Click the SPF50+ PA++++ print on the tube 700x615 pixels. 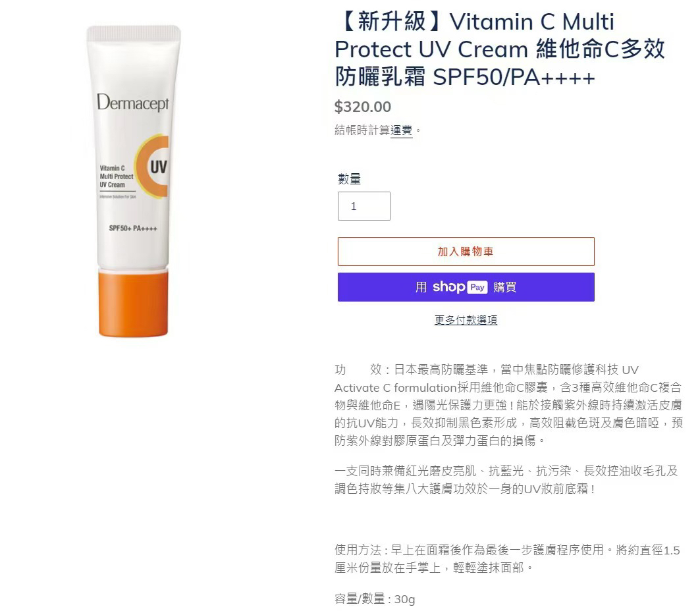[133, 228]
